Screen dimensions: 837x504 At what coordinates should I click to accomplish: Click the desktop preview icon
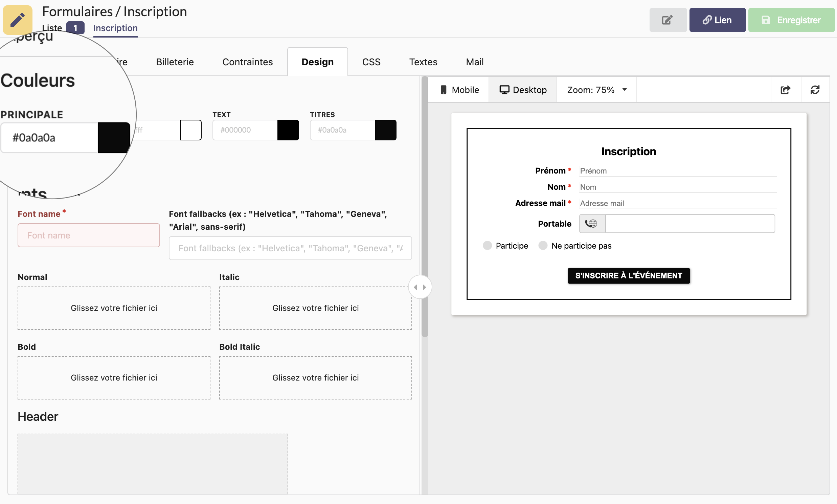[504, 90]
